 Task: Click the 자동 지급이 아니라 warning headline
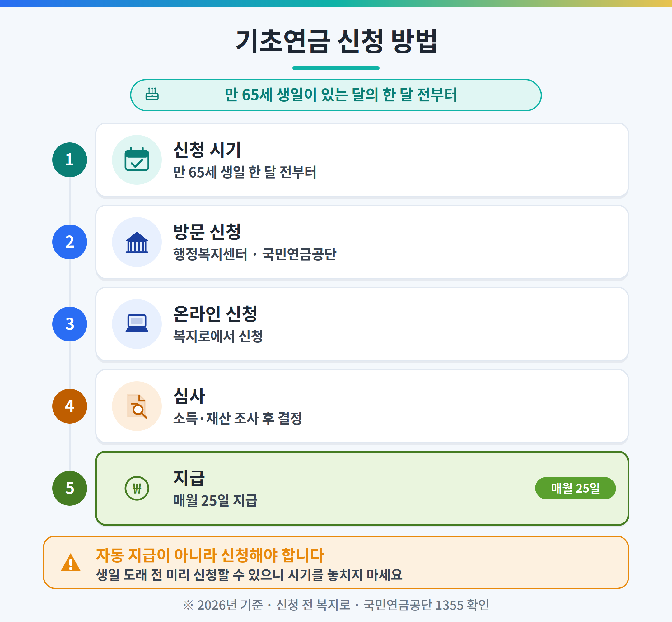tap(210, 555)
